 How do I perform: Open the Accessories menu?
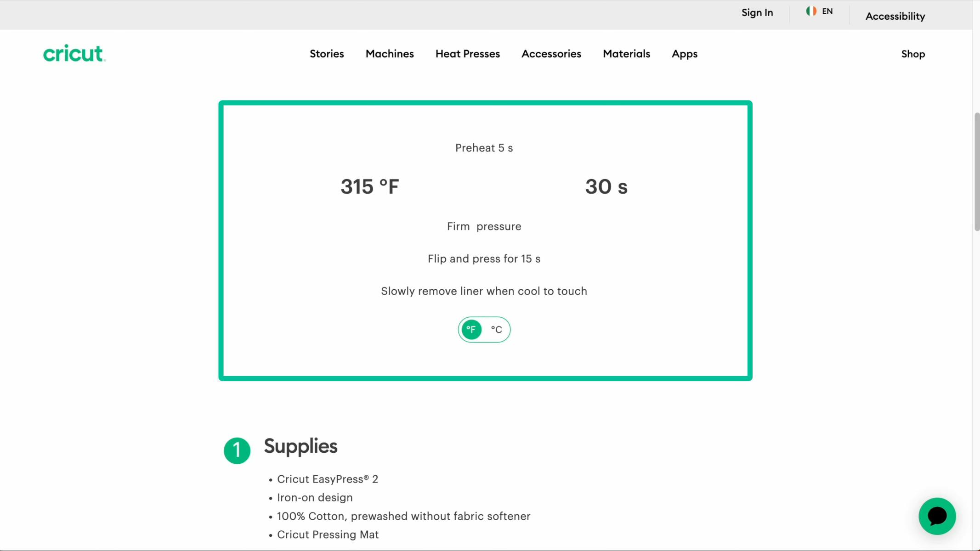coord(551,54)
